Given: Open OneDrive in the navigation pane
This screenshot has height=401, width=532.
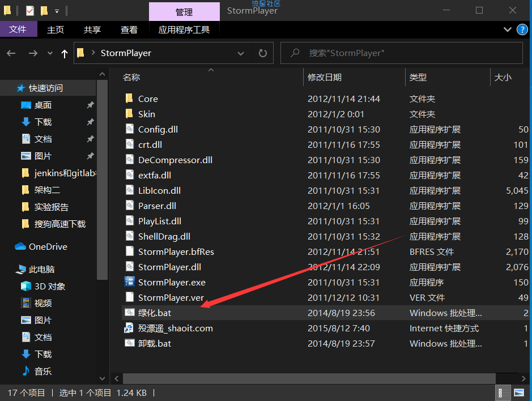Looking at the screenshot, I should tap(48, 246).
